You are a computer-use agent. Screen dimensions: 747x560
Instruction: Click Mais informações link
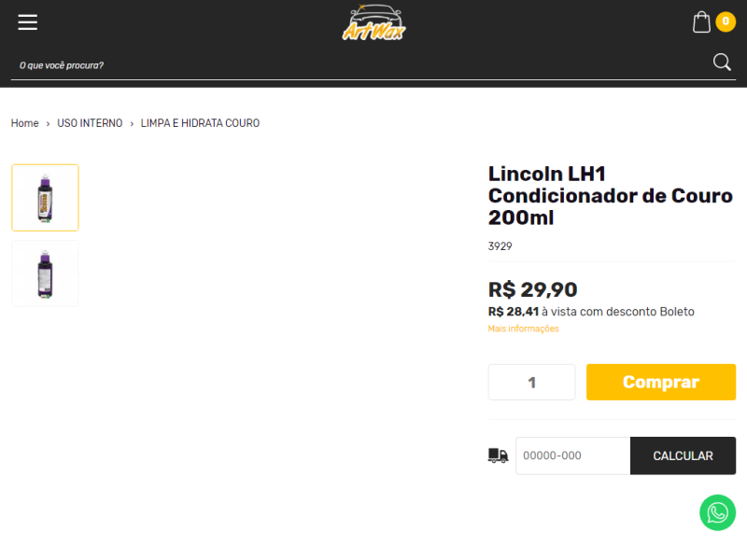point(523,329)
